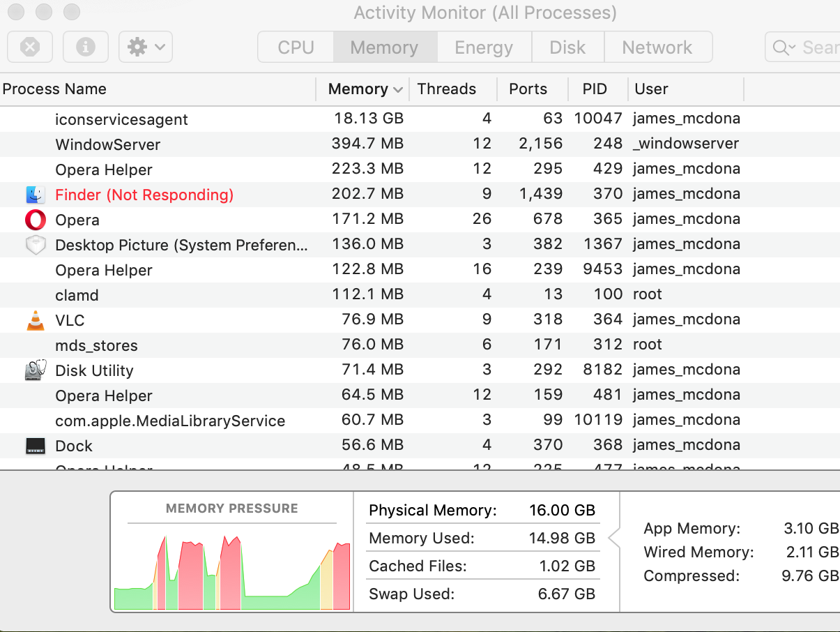Click the Memory Used 14.98 GB value
The width and height of the screenshot is (840, 632).
coord(563,539)
